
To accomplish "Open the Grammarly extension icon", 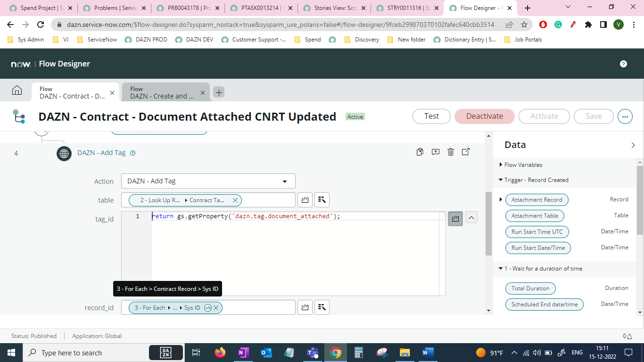I will tap(558, 25).
